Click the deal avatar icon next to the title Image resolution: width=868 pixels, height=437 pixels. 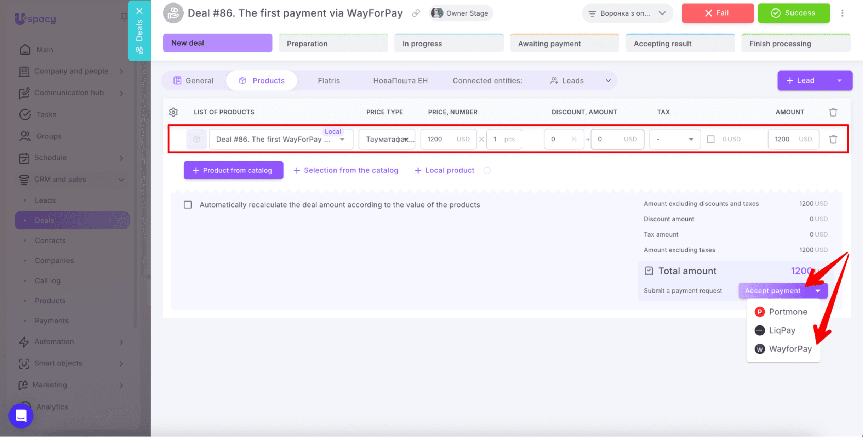point(173,13)
